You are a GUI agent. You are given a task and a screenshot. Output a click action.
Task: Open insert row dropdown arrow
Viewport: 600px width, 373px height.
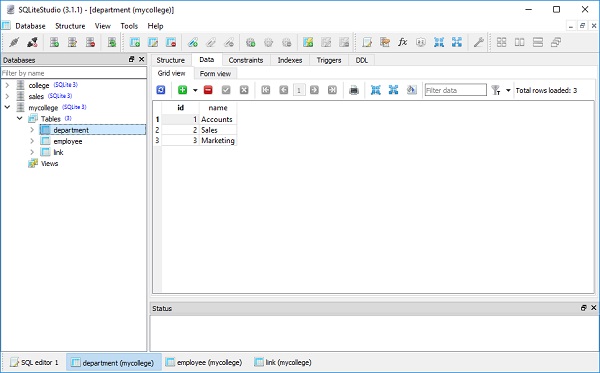coord(195,90)
